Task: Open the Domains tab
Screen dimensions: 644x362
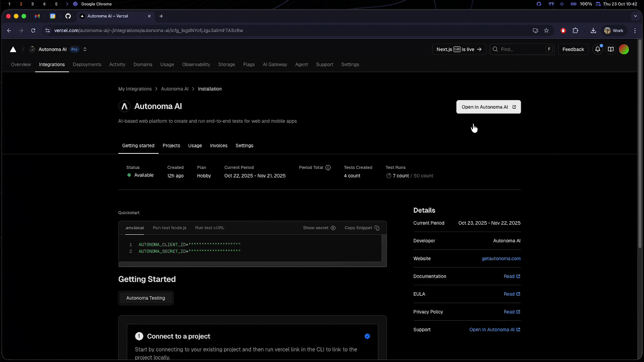Action: pyautogui.click(x=143, y=64)
